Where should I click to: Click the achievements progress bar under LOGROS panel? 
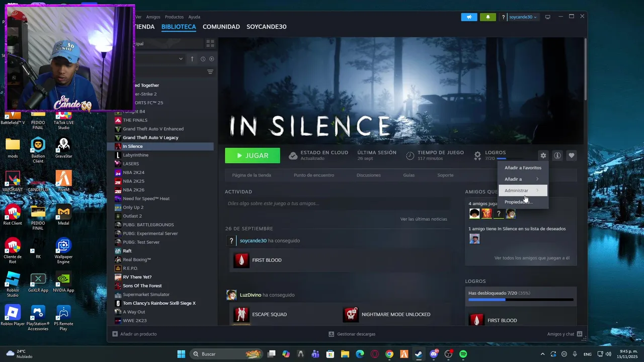tap(521, 300)
